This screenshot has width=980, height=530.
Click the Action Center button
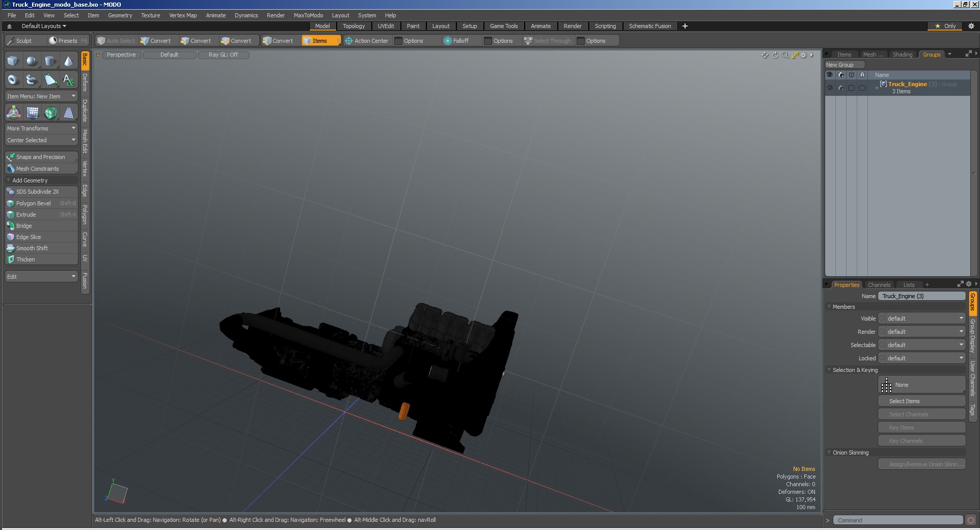(367, 41)
